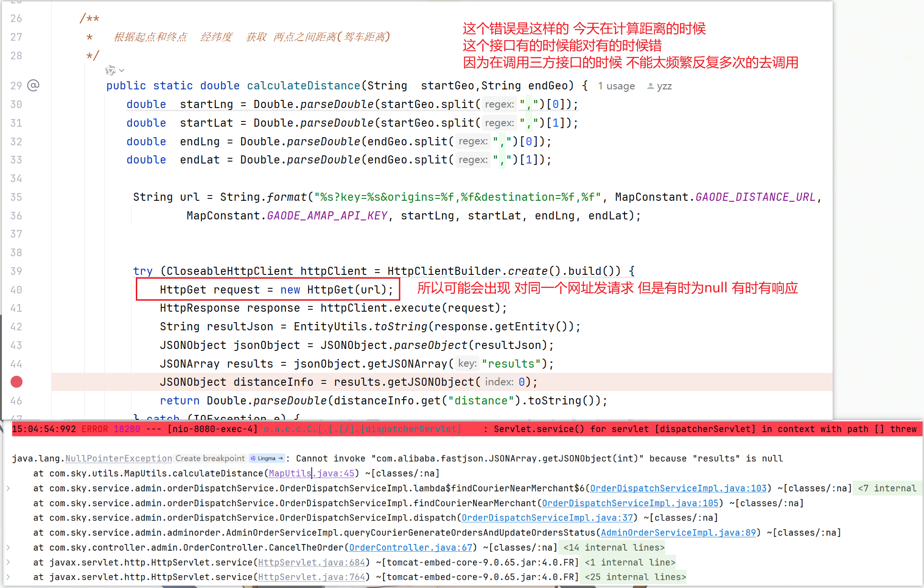The height and width of the screenshot is (588, 924).
Task: Click the 'index:' inlay hint on line 45
Action: click(499, 382)
